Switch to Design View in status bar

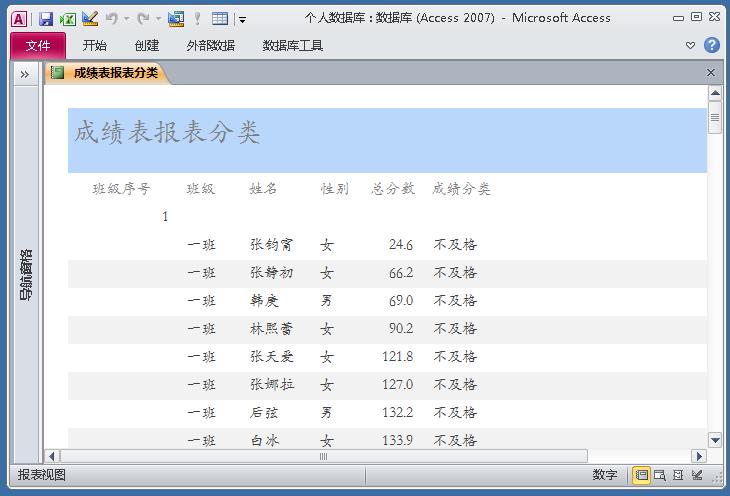coord(697,476)
